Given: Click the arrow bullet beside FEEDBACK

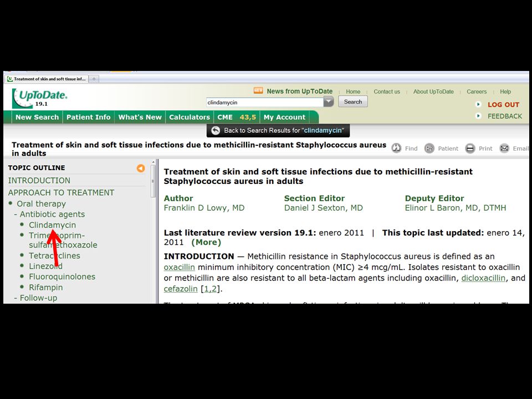Looking at the screenshot, I should (478, 116).
